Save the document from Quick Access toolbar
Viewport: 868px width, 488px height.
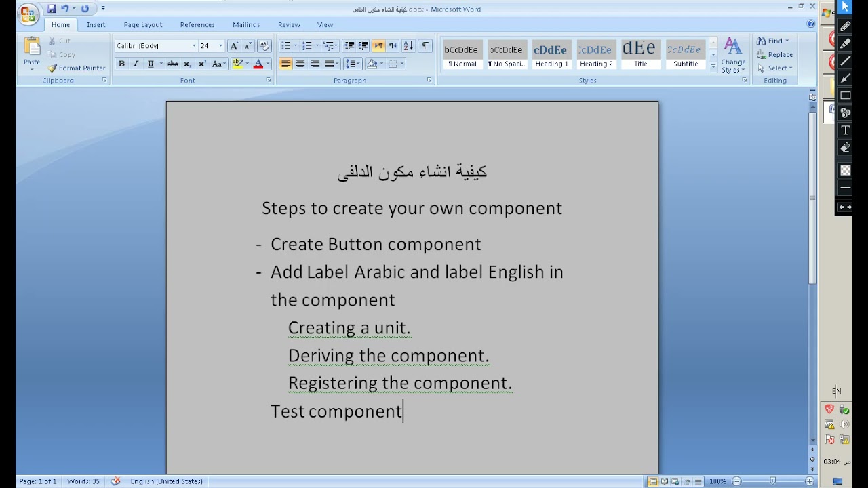point(51,9)
